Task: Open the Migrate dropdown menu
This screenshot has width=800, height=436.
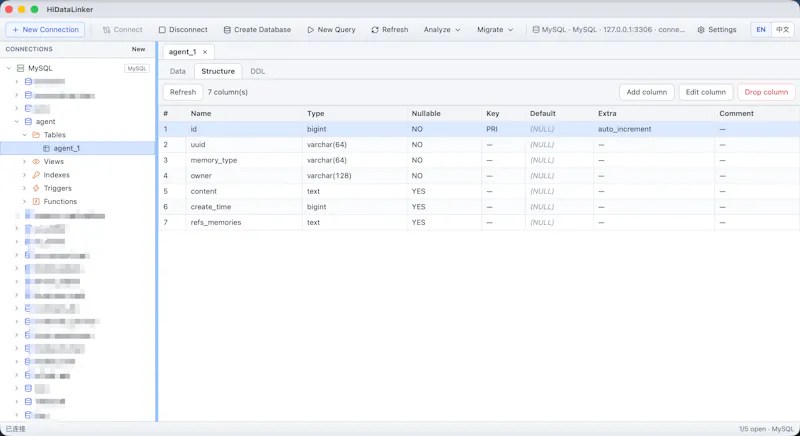Action: [x=495, y=30]
